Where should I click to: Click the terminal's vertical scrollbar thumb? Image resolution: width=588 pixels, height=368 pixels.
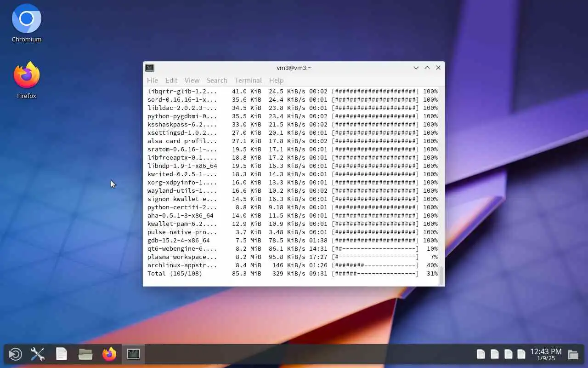click(x=442, y=275)
